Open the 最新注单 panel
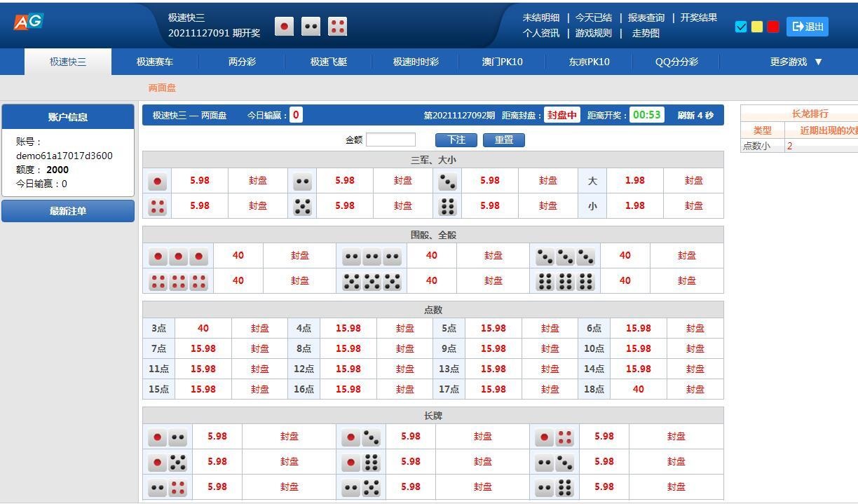Viewport: 858px width, 504px height. click(x=68, y=211)
